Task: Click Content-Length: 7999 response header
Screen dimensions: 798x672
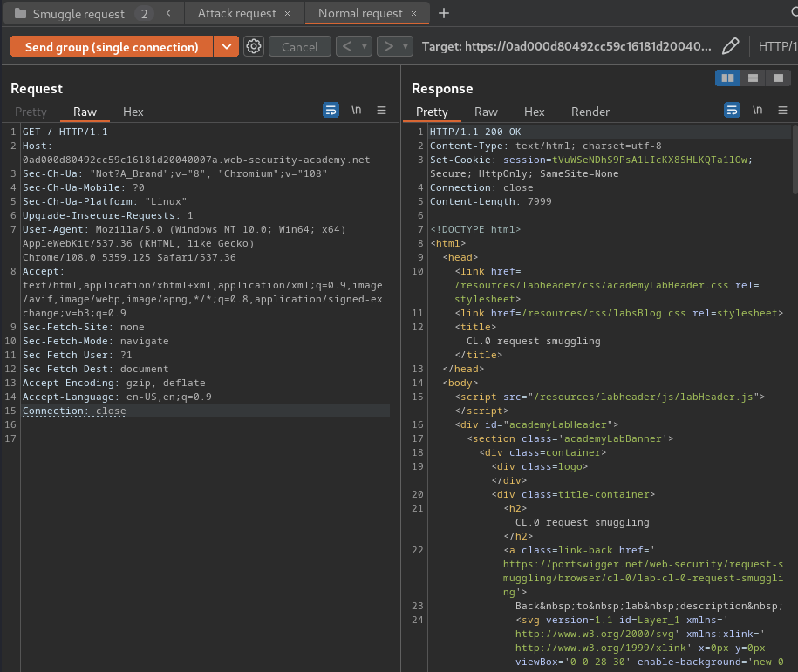Action: pyautogui.click(x=491, y=201)
